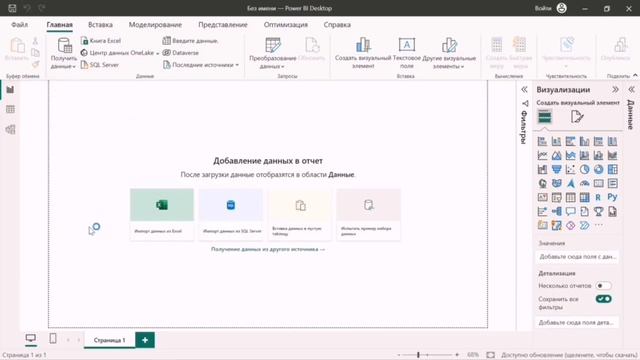Open the Справка tab

[337, 24]
